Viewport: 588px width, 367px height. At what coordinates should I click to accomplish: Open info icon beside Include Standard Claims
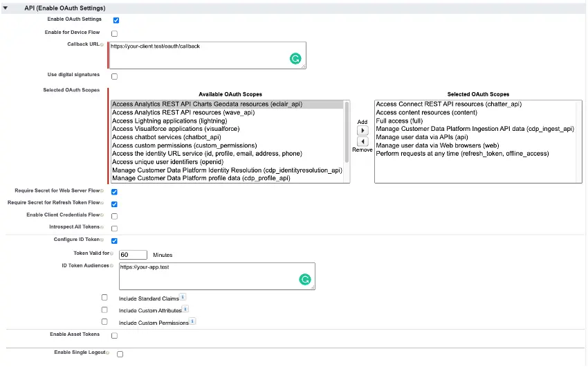click(183, 297)
